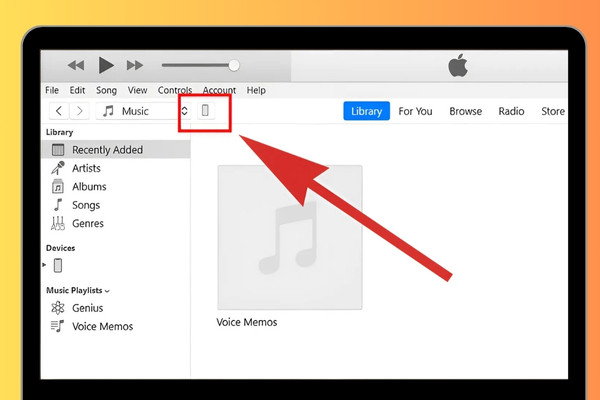The height and width of the screenshot is (400, 600).
Task: Click the Genius atom icon
Action: [x=58, y=308]
